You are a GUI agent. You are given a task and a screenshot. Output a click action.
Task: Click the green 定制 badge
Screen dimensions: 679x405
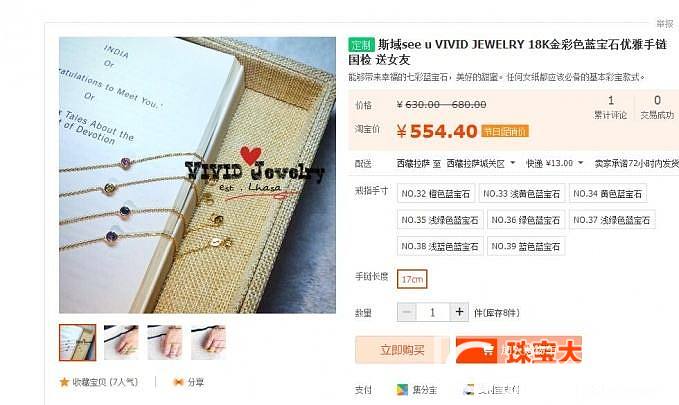tap(361, 45)
